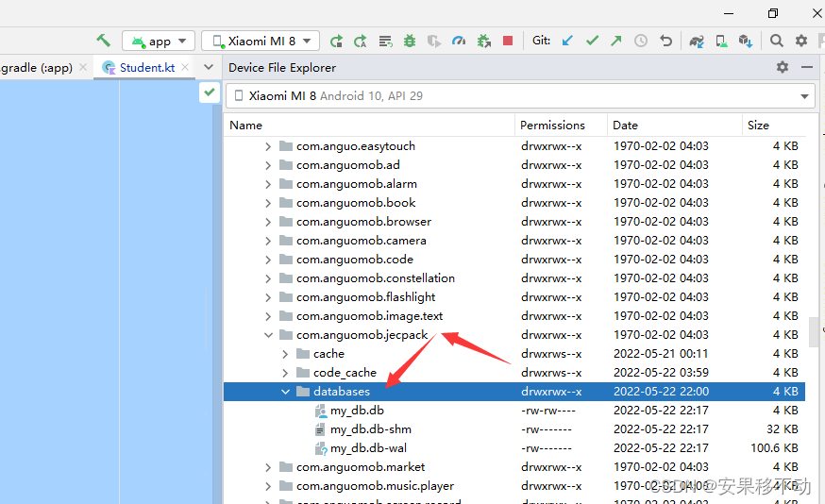Select the com.anguomob.market folder row
This screenshot has height=504, width=825.
pos(514,467)
